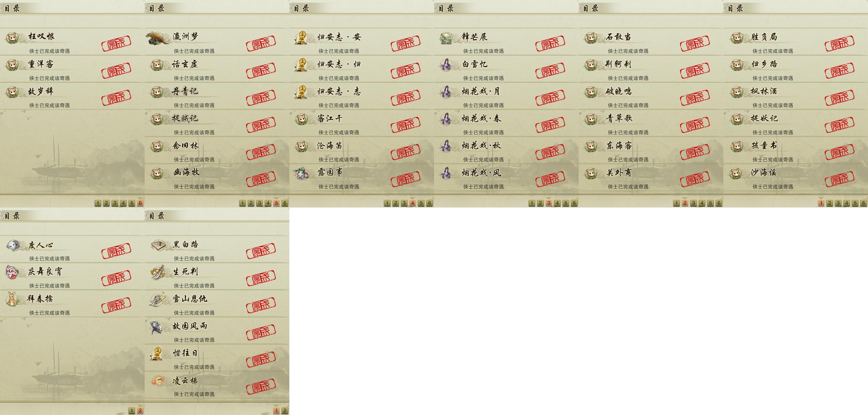Select the lady portrait icon beside 白雪忆
868x415 pixels.
[446, 64]
